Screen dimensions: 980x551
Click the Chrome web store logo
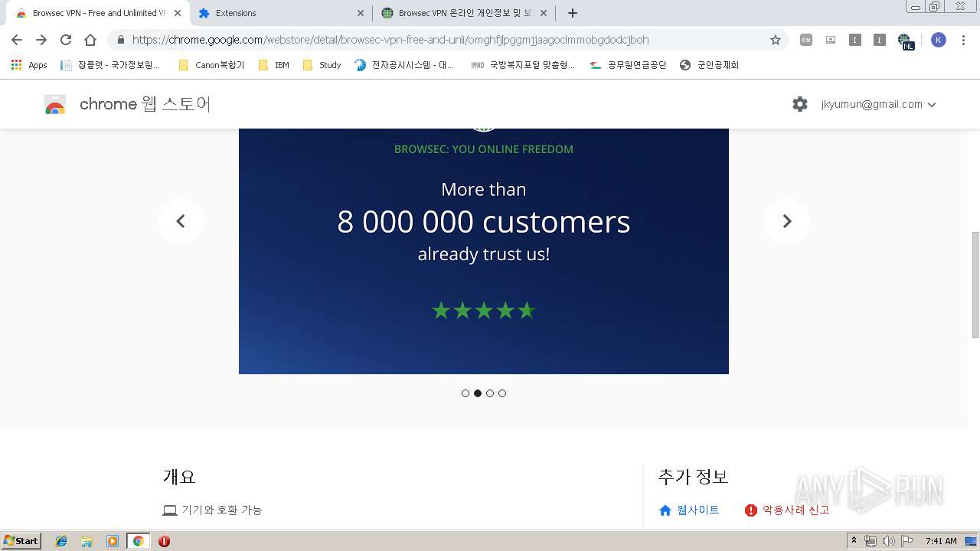55,105
